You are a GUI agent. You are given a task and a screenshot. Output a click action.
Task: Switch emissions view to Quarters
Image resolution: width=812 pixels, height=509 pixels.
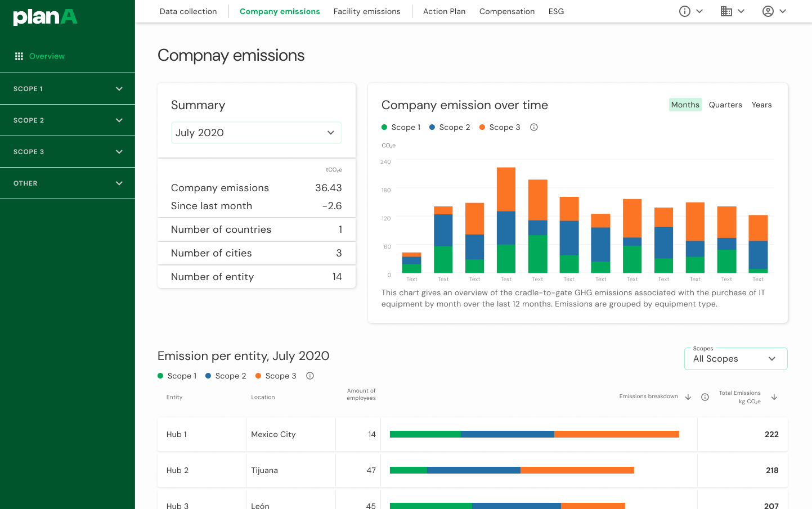tap(725, 105)
